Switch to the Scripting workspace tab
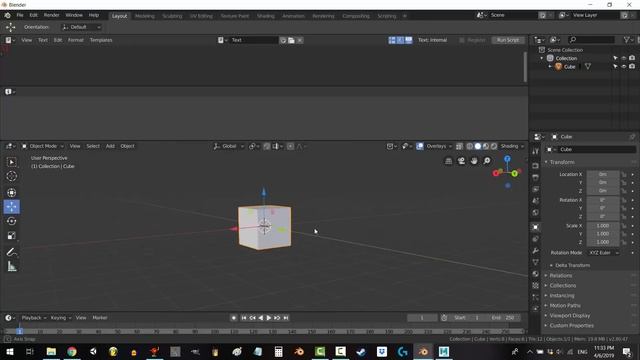Viewport: 640px width, 360px height. coord(387,16)
